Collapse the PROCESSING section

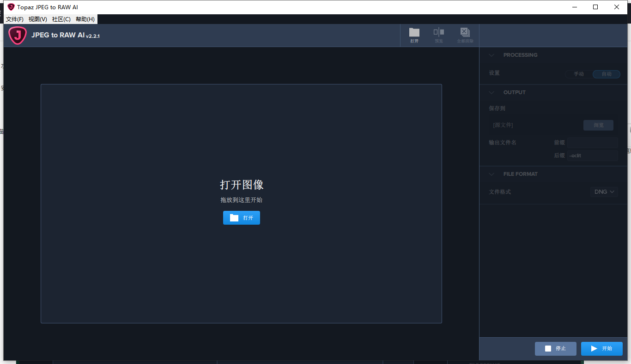(x=492, y=55)
